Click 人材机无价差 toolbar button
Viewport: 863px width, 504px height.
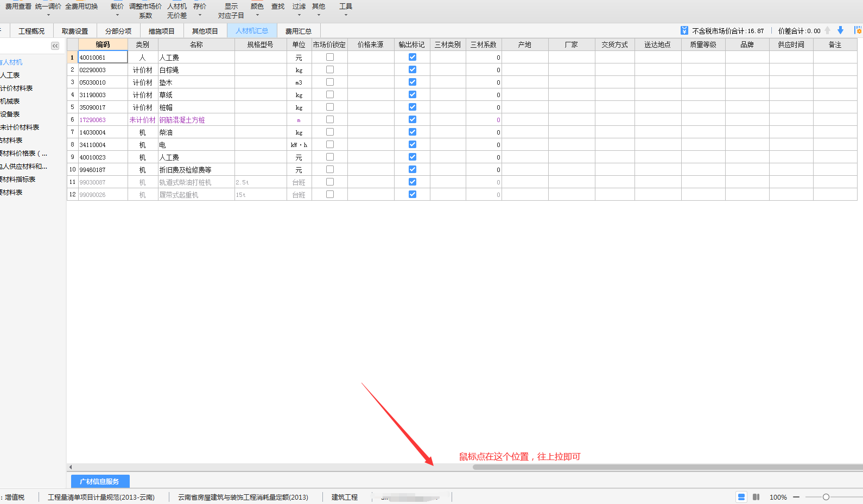177,11
